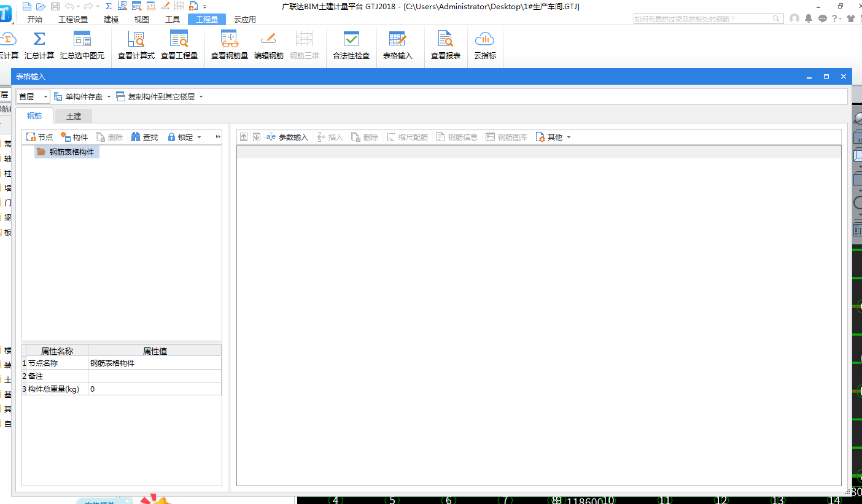
Task: Click the 缩尺配筋 toolbar button
Action: tap(407, 137)
